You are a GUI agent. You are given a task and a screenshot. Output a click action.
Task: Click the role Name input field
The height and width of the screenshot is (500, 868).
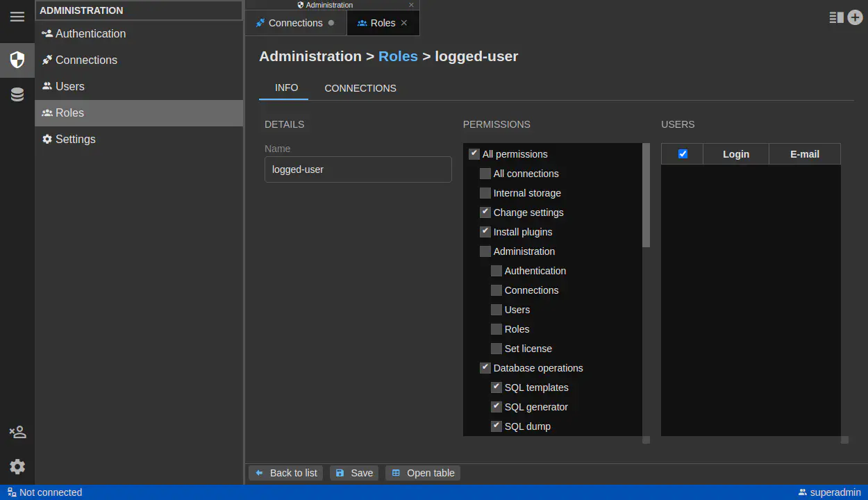pyautogui.click(x=358, y=169)
